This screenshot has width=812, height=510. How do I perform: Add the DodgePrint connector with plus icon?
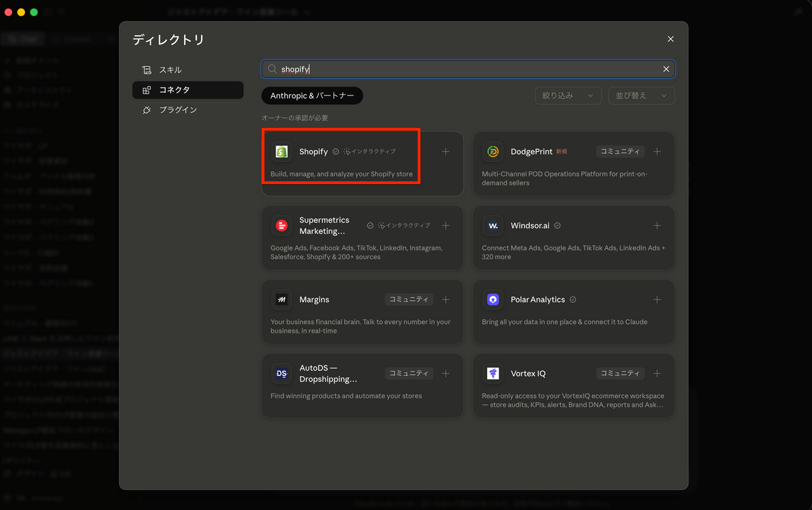point(657,152)
